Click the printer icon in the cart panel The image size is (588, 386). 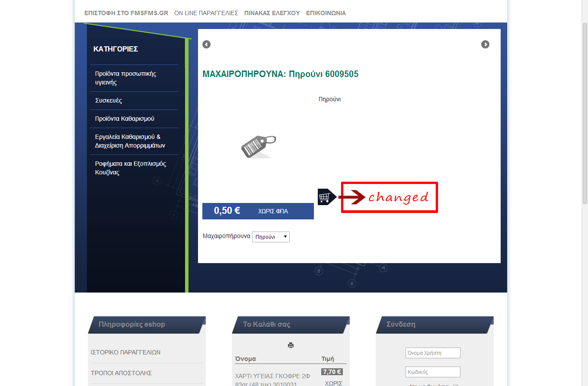(x=291, y=345)
